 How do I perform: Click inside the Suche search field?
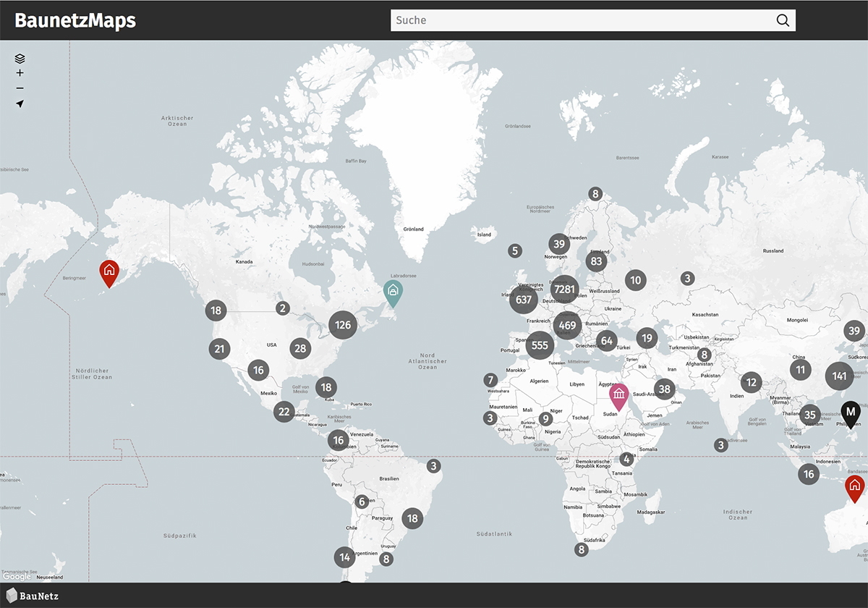[579, 20]
